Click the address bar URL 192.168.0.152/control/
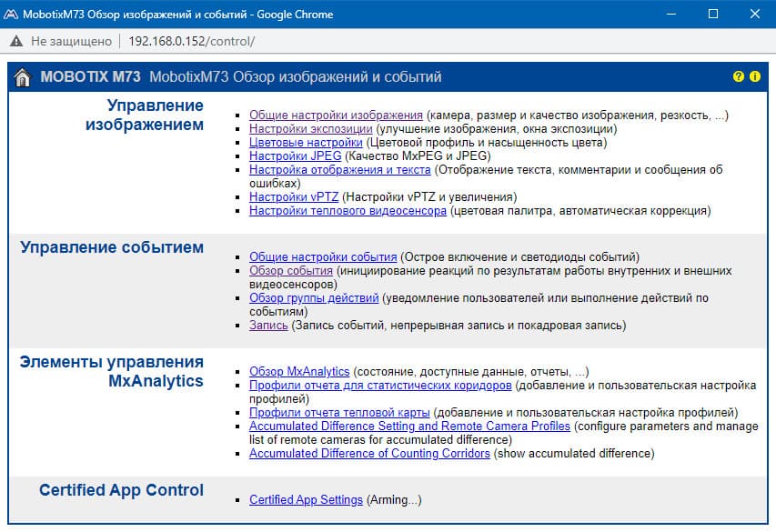This screenshot has width=776, height=532. [192, 41]
